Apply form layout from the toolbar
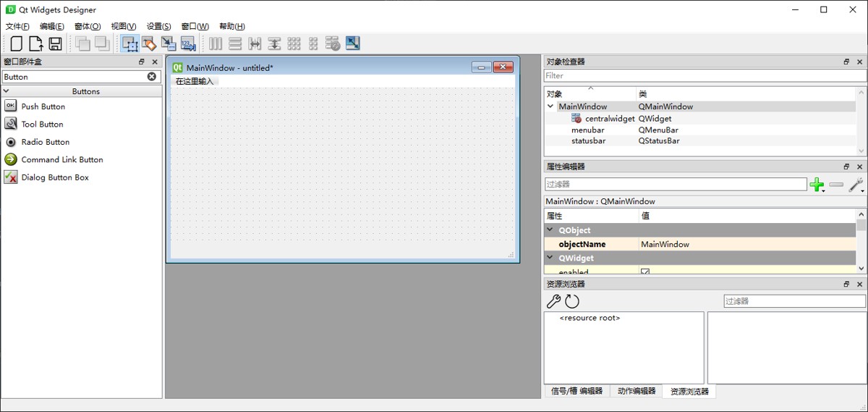Image resolution: width=868 pixels, height=412 pixels. 313,43
